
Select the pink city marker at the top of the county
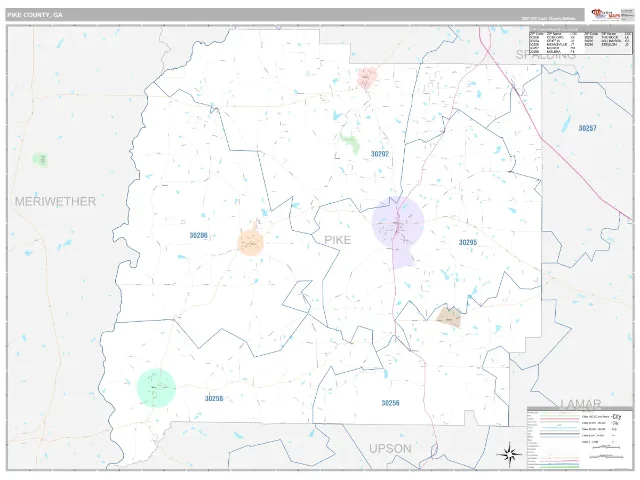367,78
